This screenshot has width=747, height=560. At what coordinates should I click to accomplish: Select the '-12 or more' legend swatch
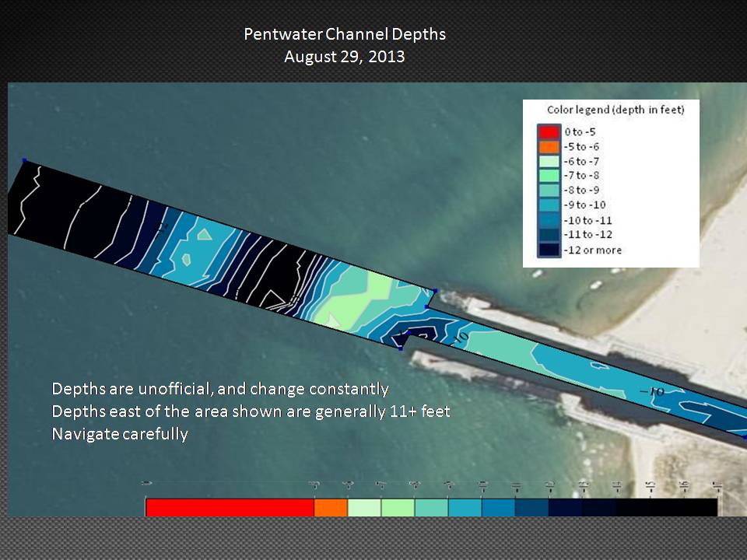click(549, 250)
